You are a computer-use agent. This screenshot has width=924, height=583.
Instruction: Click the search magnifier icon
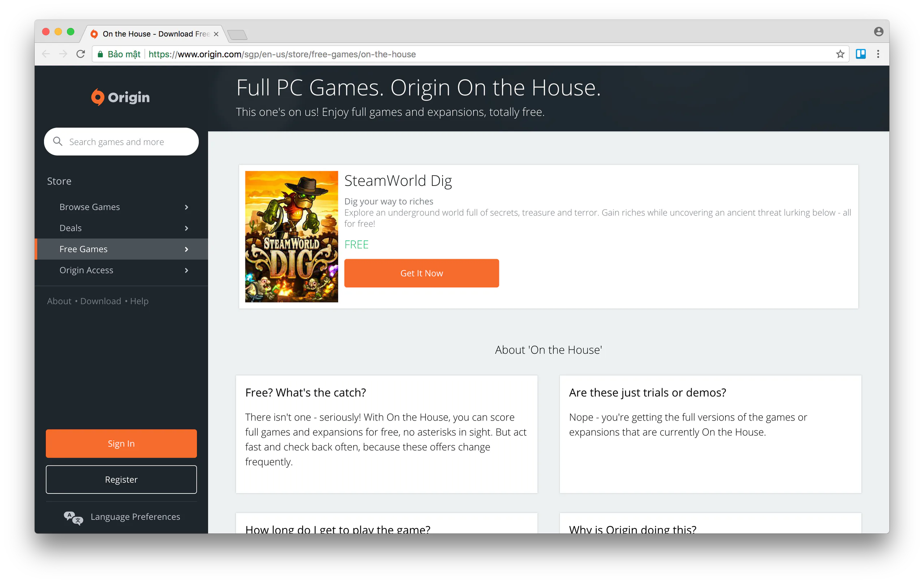(x=57, y=141)
